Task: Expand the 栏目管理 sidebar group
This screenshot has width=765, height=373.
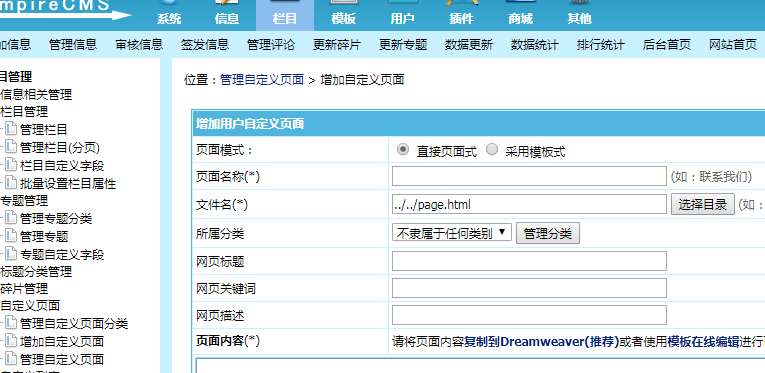Action: (24, 112)
